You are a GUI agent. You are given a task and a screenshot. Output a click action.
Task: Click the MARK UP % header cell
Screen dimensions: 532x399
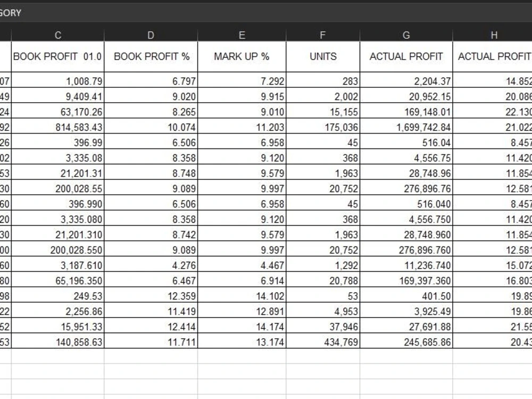coord(242,57)
